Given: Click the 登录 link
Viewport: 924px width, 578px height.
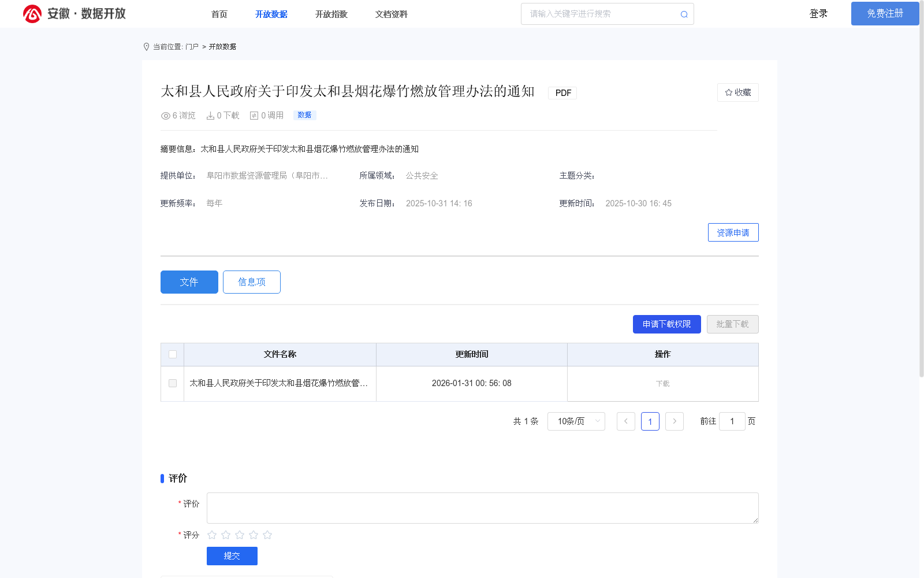Looking at the screenshot, I should [818, 13].
